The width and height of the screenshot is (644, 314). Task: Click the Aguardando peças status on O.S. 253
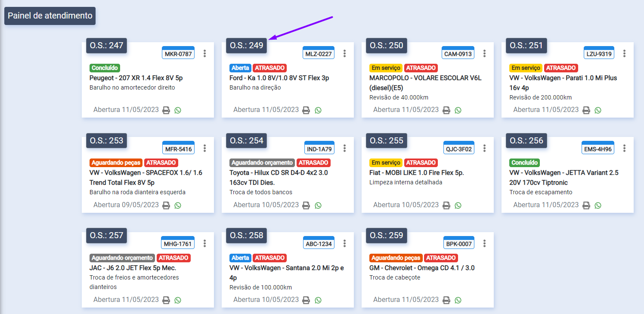(x=116, y=163)
